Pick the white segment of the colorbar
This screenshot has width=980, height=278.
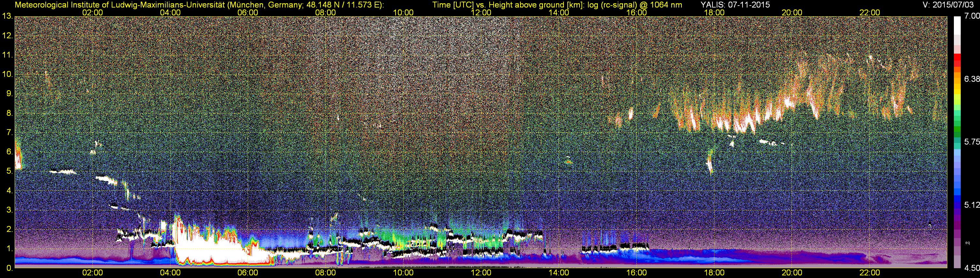pyautogui.click(x=957, y=25)
